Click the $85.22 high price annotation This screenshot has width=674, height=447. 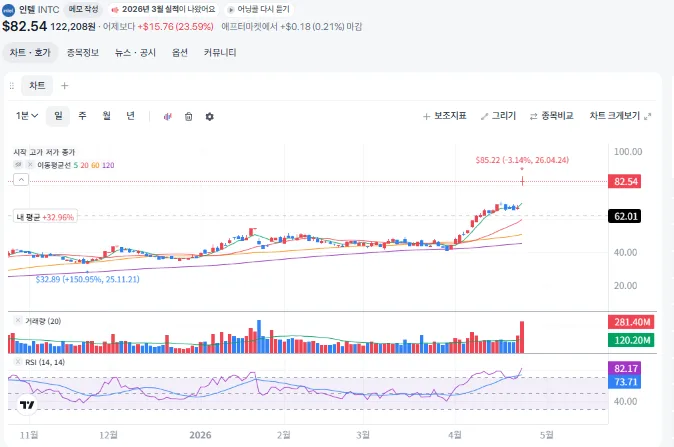coord(522,160)
